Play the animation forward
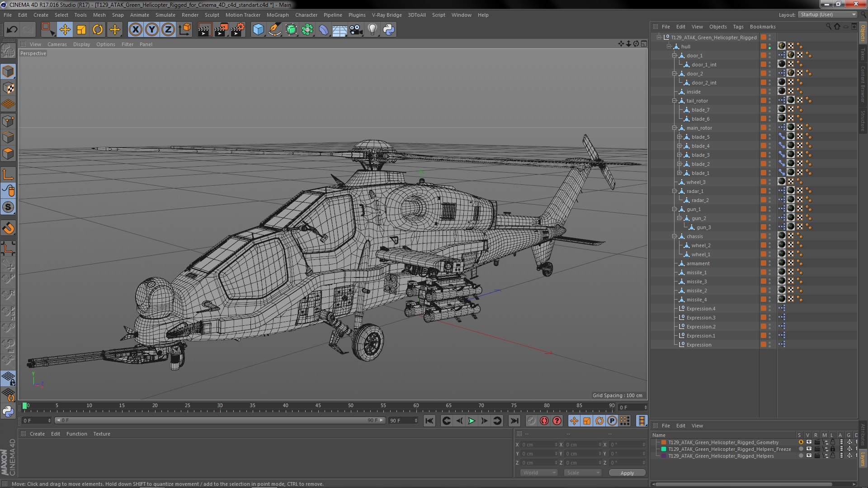868x488 pixels. (472, 421)
